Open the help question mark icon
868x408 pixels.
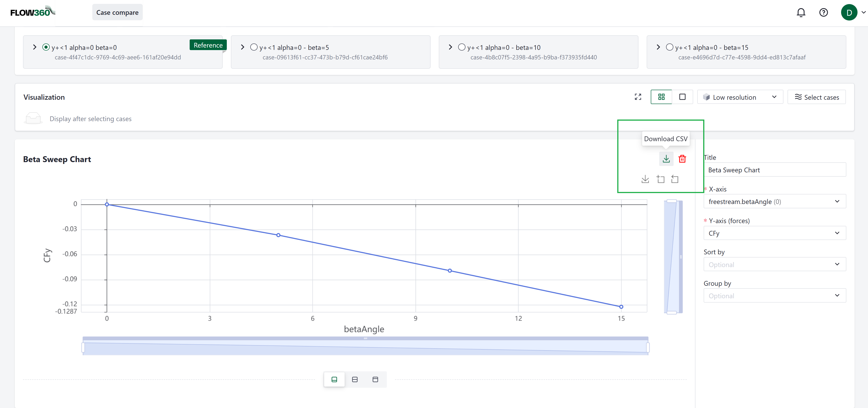(x=823, y=13)
